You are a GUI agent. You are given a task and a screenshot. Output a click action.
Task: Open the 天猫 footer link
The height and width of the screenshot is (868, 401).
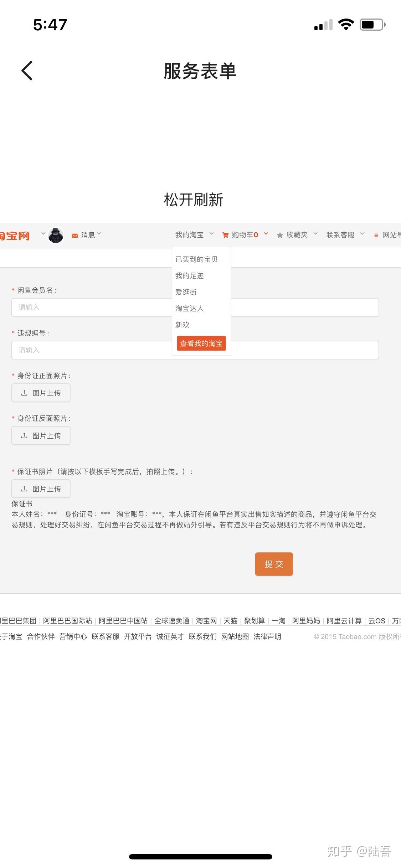coord(230,621)
